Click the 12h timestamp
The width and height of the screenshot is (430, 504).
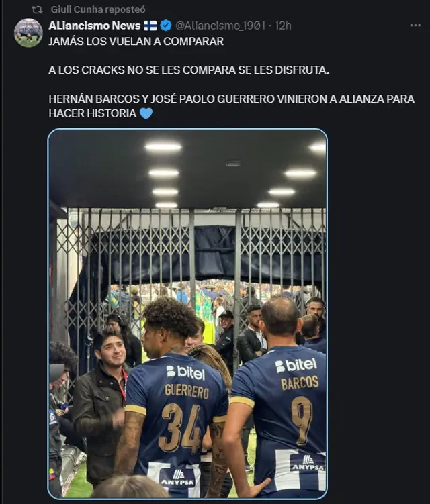(283, 26)
